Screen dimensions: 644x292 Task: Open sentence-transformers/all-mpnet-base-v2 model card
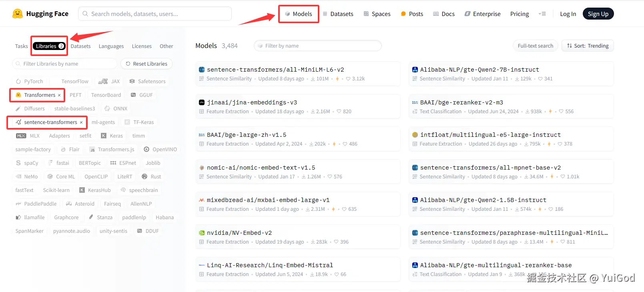point(511,172)
